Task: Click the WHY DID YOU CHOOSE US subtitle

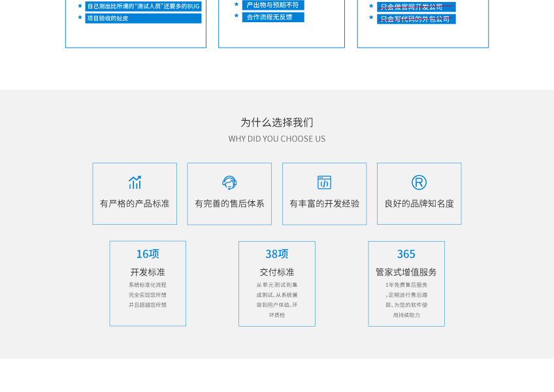Action: pyautogui.click(x=277, y=139)
